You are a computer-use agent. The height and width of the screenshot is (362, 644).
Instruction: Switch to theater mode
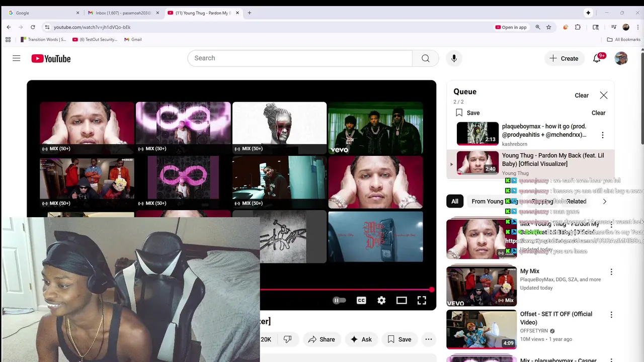coord(401,300)
